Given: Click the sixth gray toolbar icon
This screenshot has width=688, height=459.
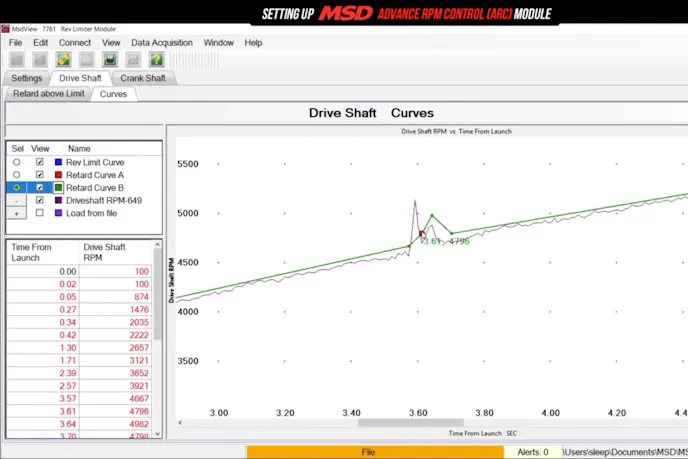Looking at the screenshot, I should (x=133, y=60).
